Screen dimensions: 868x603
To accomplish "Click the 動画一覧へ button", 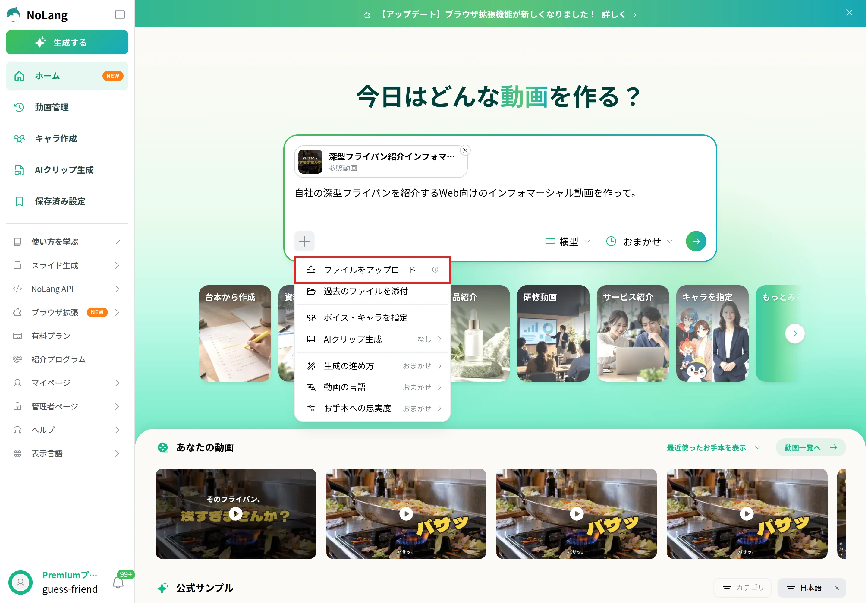I will tap(811, 448).
